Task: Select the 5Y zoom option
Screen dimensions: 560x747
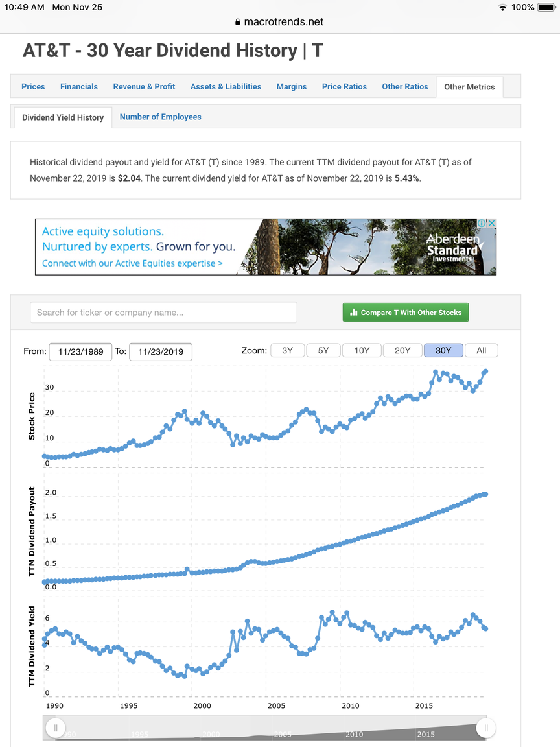Action: click(x=323, y=351)
